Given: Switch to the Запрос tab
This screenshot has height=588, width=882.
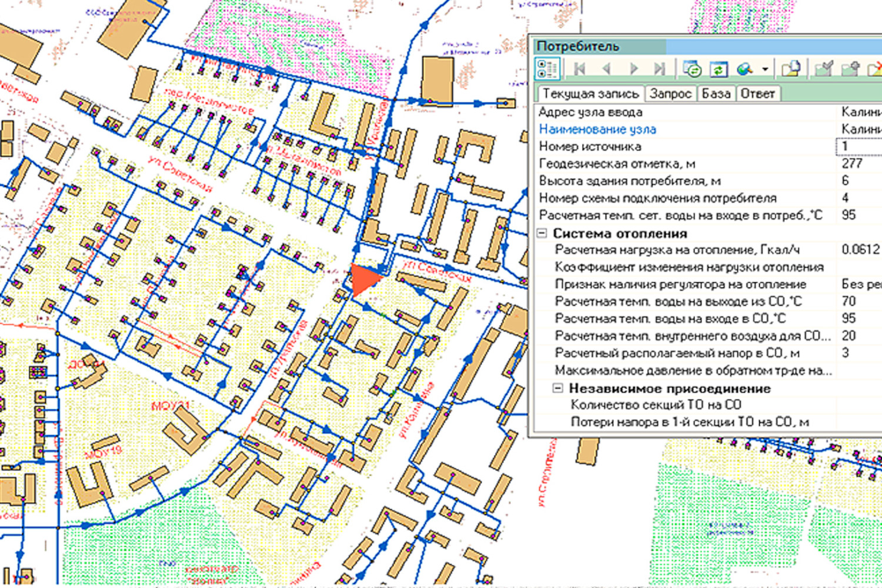Looking at the screenshot, I should [670, 93].
